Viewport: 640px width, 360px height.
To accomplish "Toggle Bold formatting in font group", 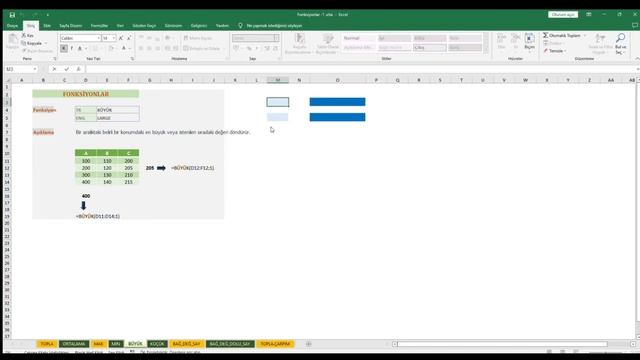I will [64, 49].
